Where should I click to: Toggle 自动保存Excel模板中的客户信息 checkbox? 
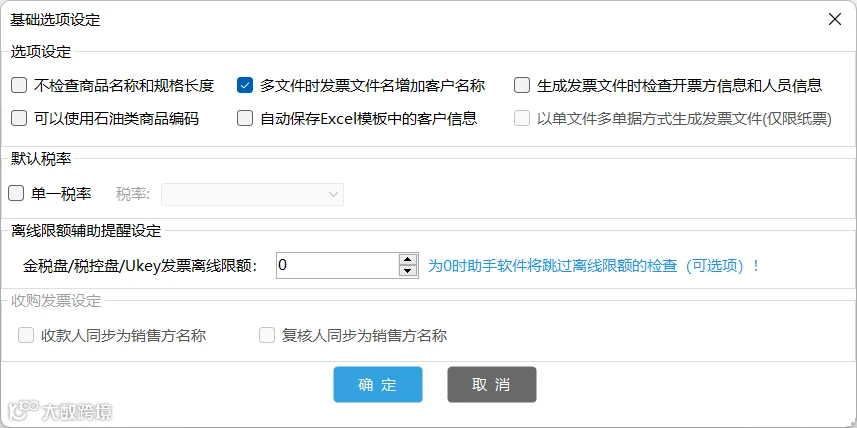245,118
